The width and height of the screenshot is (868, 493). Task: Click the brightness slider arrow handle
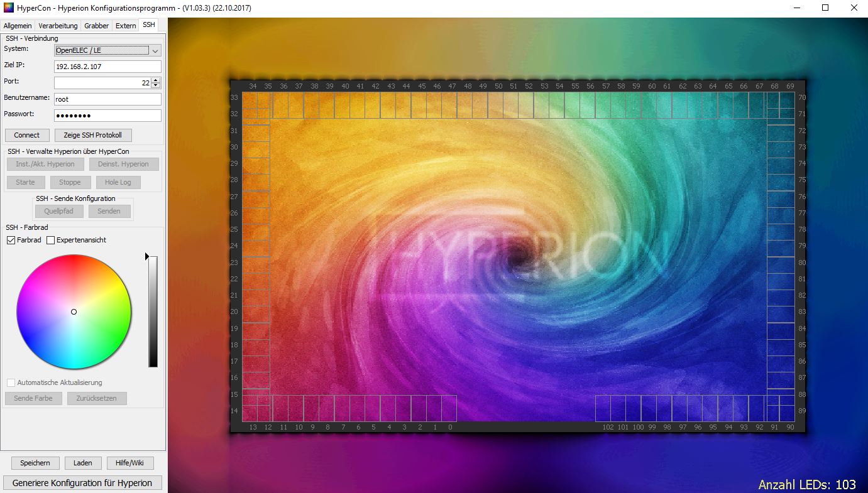[147, 256]
